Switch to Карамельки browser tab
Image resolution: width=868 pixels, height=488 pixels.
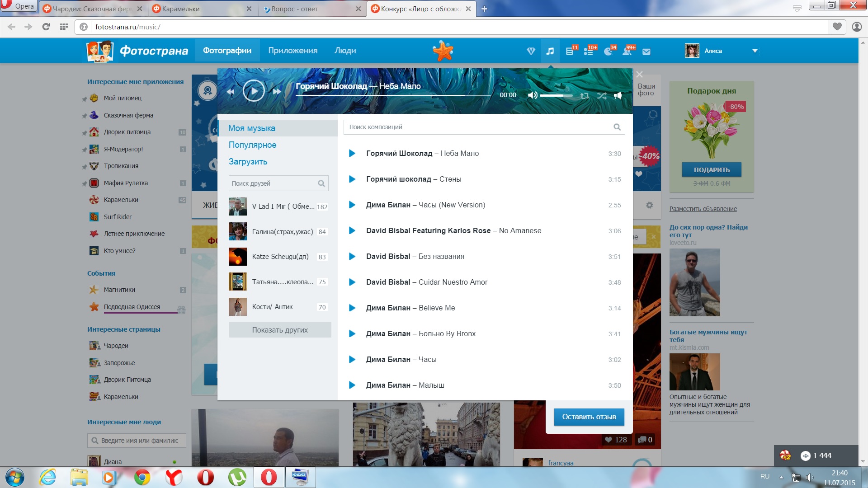202,9
